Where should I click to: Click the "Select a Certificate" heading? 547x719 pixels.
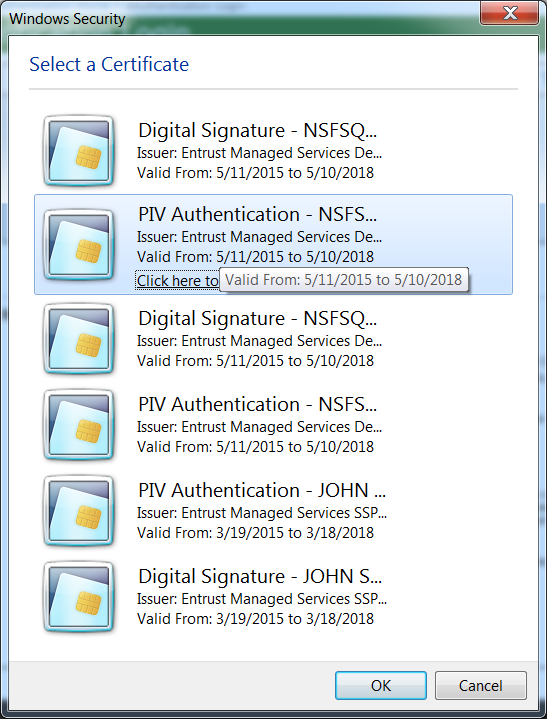109,64
